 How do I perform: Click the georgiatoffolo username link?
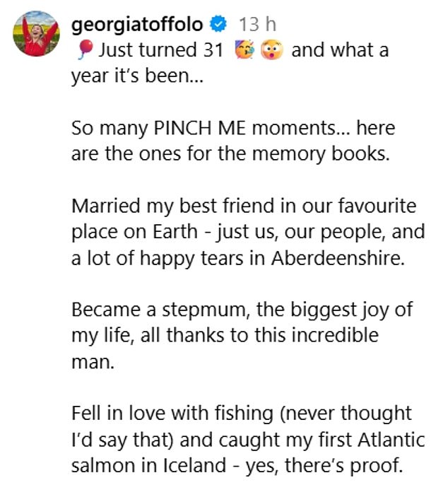137,25
